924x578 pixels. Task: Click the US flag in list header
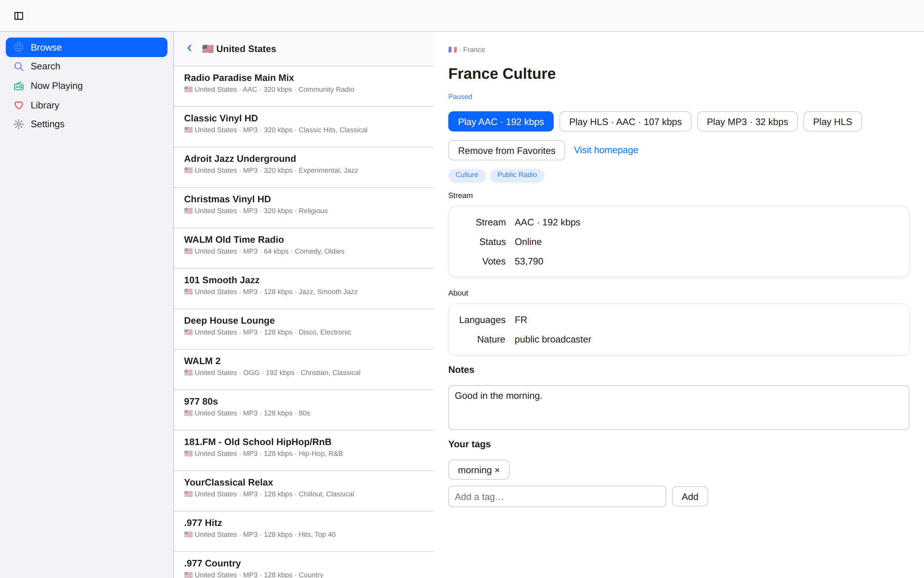(208, 49)
